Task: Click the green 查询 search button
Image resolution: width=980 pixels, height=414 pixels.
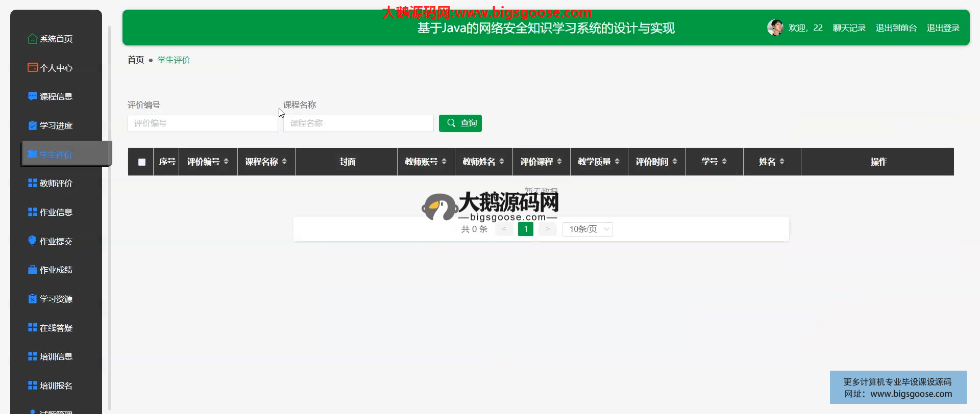Action: (460, 123)
